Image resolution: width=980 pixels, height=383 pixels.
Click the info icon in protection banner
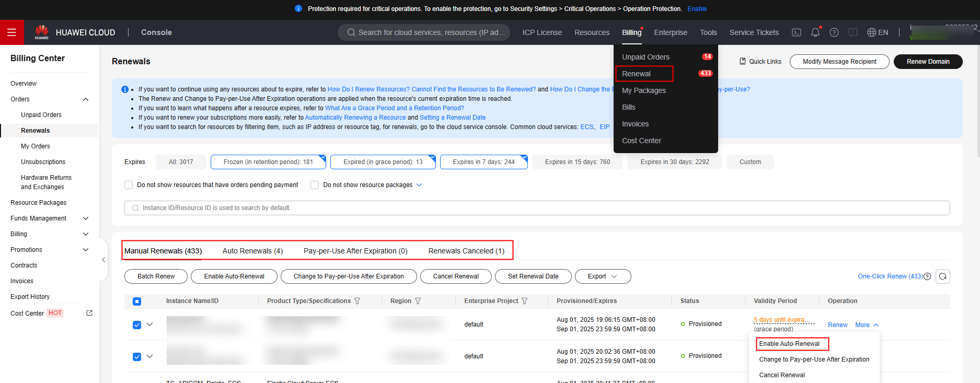[298, 8]
